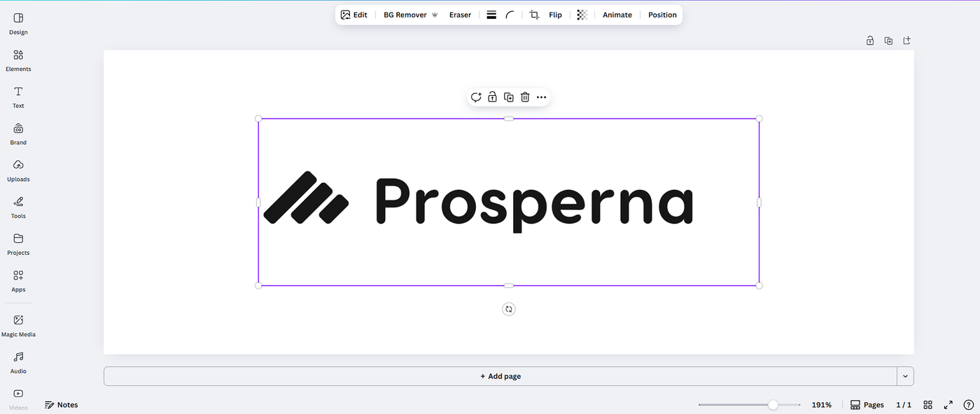Lock the page with page lock icon
This screenshot has width=980, height=414.
(x=870, y=41)
